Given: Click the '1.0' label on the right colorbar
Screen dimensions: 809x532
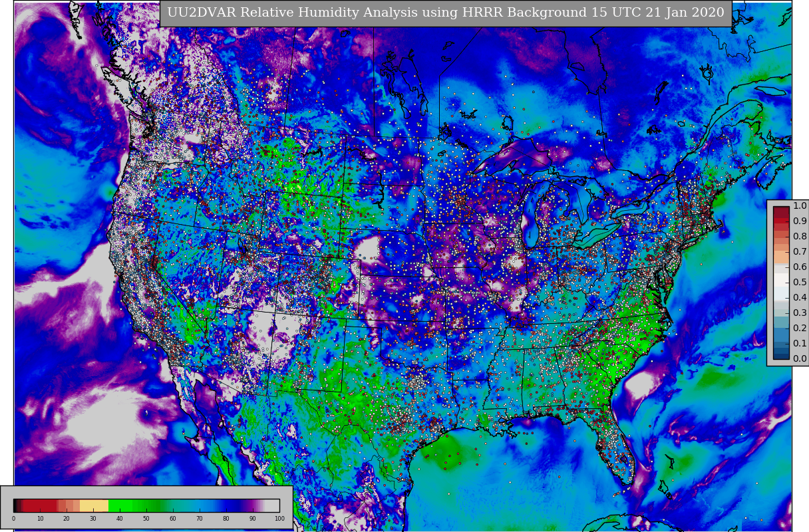Looking at the screenshot, I should [x=800, y=206].
